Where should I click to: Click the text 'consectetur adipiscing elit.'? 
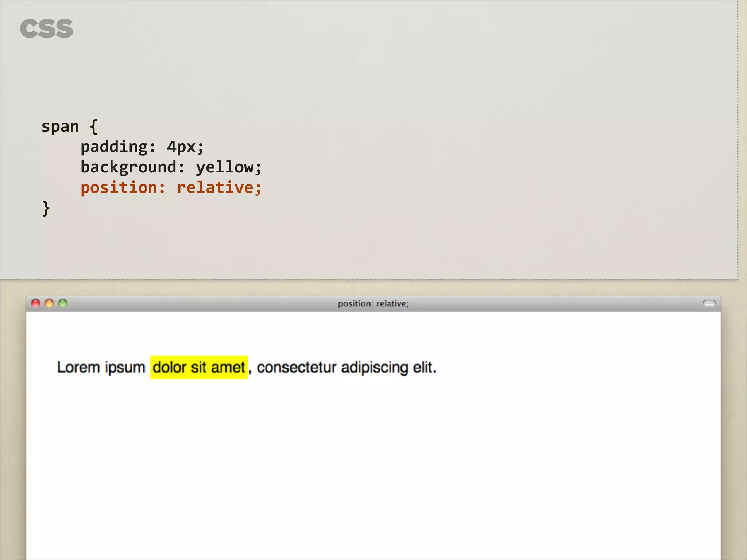[x=347, y=367]
